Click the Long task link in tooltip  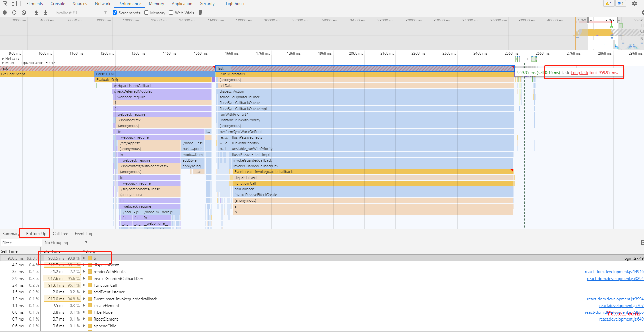[579, 73]
